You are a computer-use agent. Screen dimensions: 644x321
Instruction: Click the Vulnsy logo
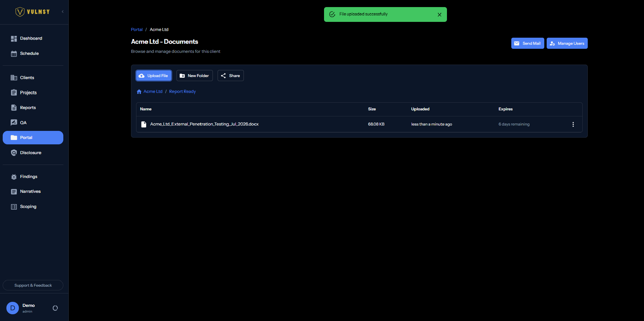(33, 12)
